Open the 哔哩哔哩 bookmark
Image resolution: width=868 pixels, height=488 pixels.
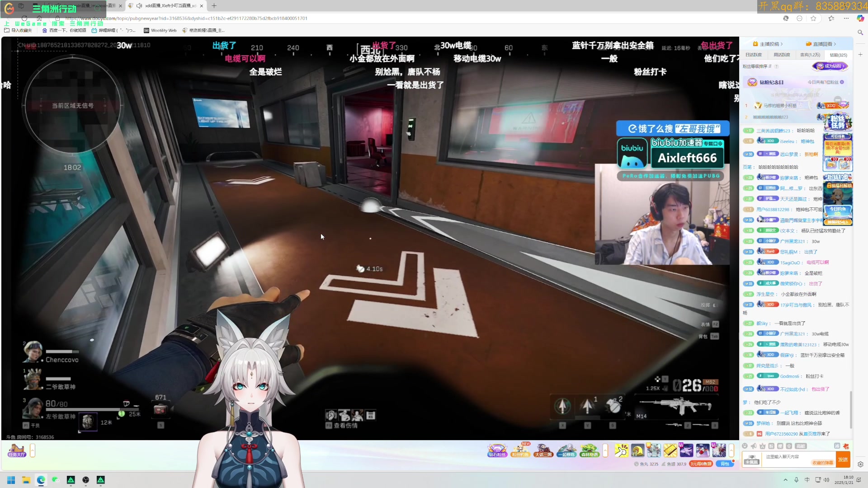pos(113,30)
